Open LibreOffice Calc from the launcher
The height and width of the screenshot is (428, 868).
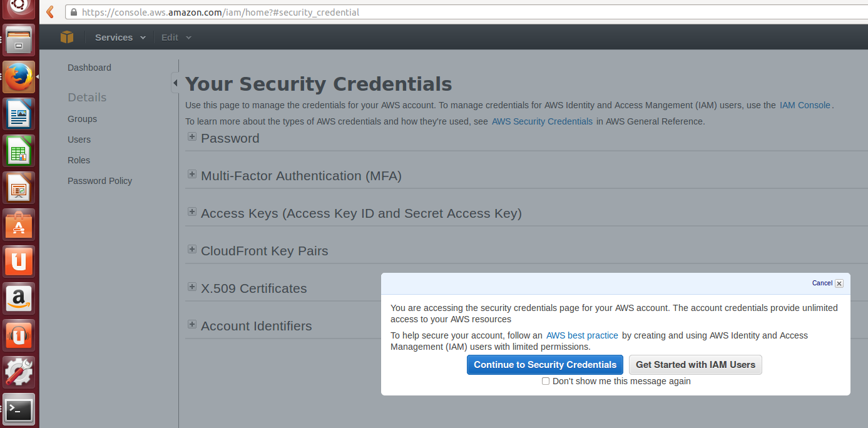point(19,151)
